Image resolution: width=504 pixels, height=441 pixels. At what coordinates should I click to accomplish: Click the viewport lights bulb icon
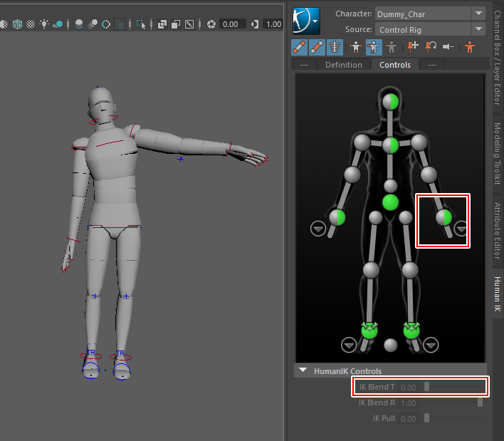pos(44,24)
